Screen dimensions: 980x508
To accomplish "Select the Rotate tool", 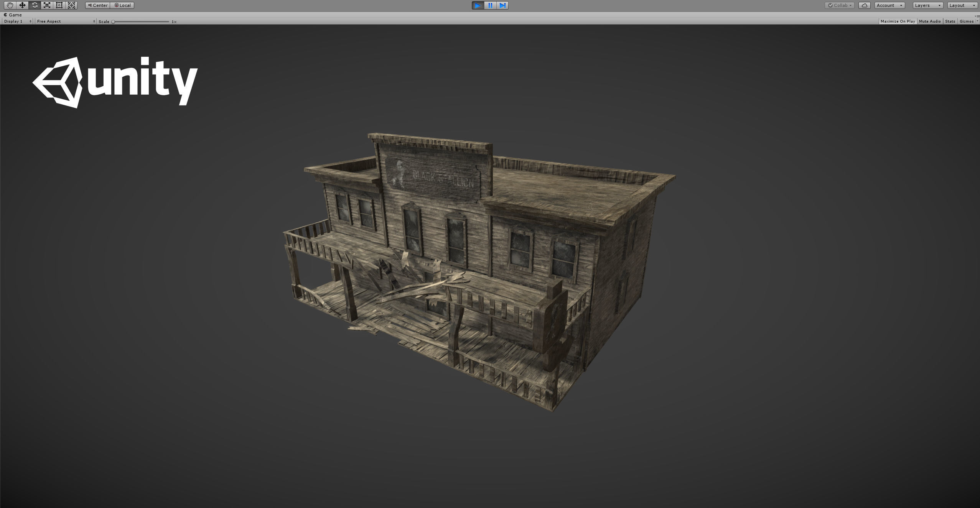I will tap(35, 5).
